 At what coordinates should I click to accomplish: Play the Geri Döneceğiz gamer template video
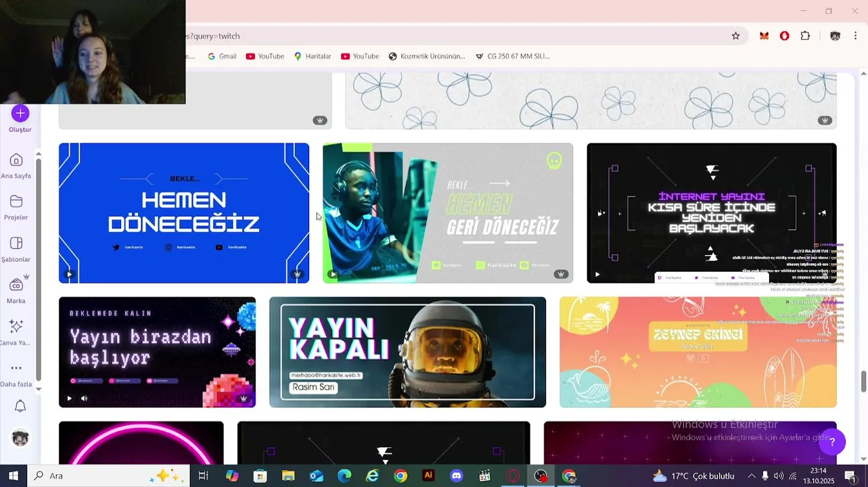[x=333, y=274]
